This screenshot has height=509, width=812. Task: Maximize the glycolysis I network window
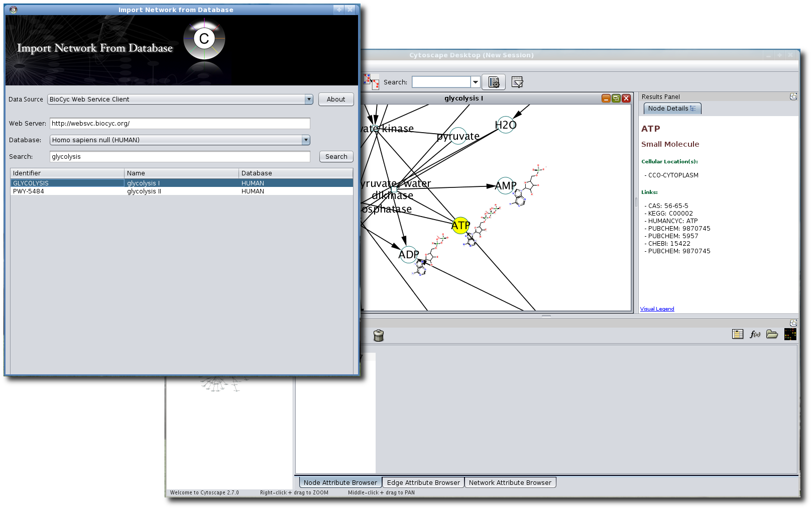(616, 98)
